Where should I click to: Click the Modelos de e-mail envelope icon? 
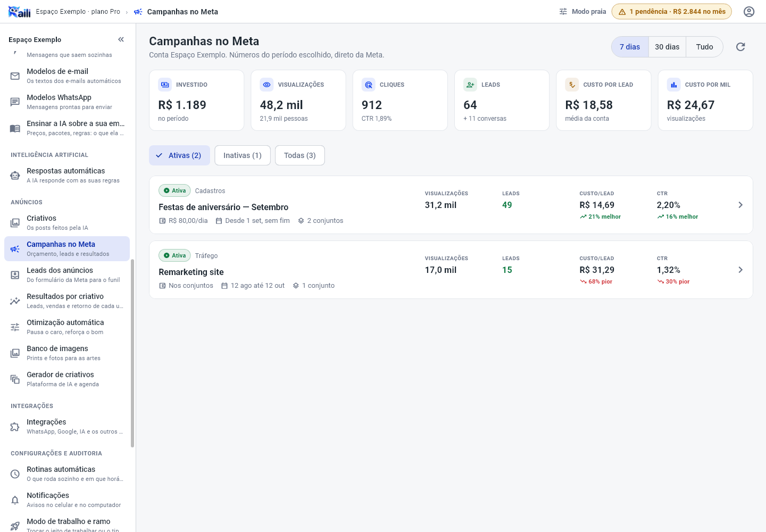click(15, 76)
